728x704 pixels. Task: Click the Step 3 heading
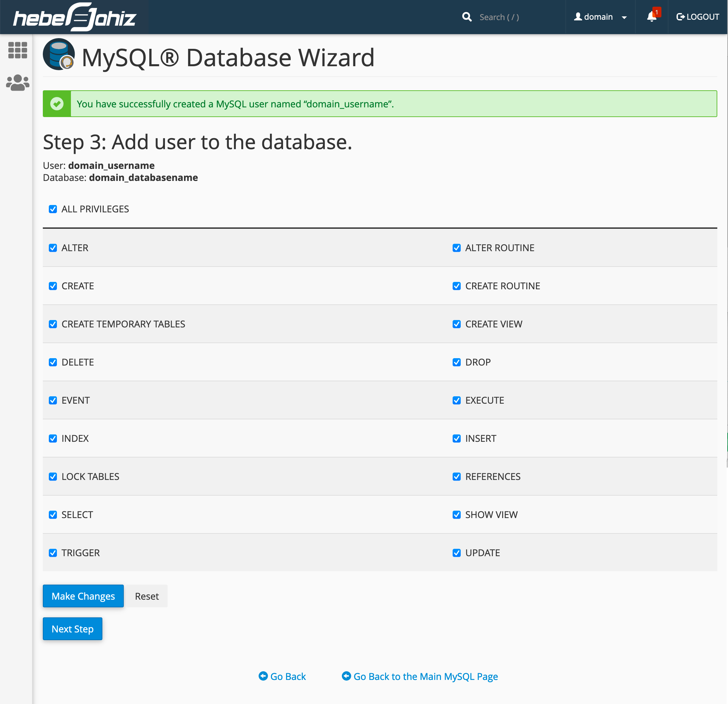click(198, 142)
